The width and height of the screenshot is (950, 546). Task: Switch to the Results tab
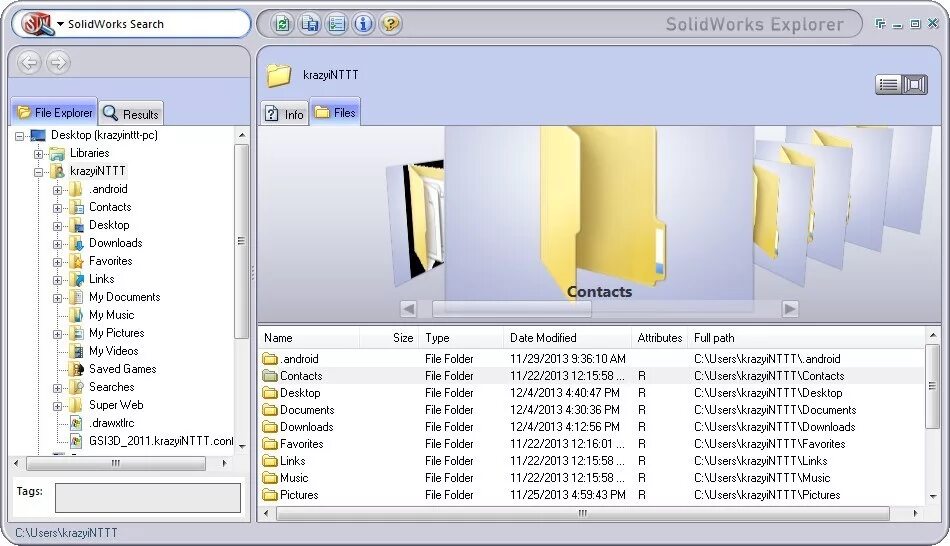(130, 113)
